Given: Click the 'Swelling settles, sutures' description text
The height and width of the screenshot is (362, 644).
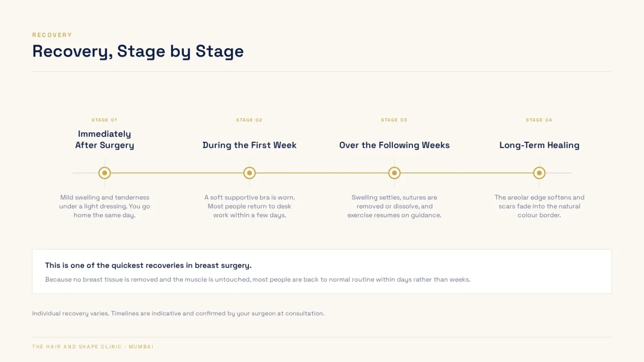Looking at the screenshot, I should point(394,206).
